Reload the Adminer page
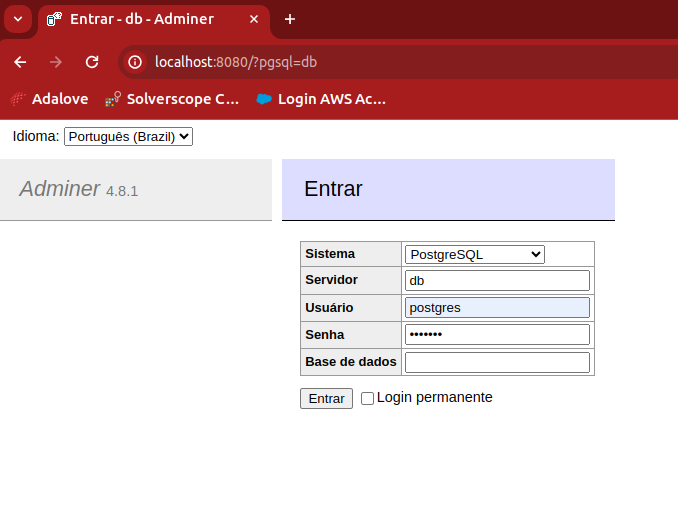Image resolution: width=678 pixels, height=520 pixels. click(92, 62)
